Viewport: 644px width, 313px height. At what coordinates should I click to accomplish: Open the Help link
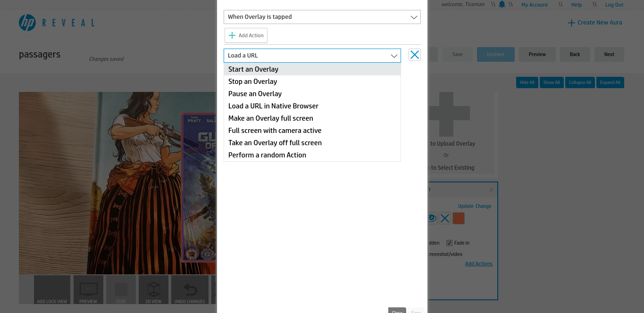577,5
